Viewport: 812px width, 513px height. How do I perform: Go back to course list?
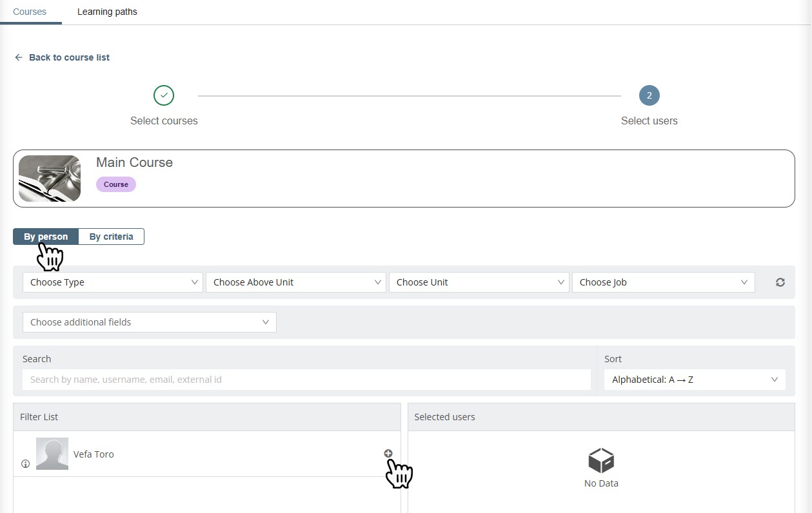(69, 57)
